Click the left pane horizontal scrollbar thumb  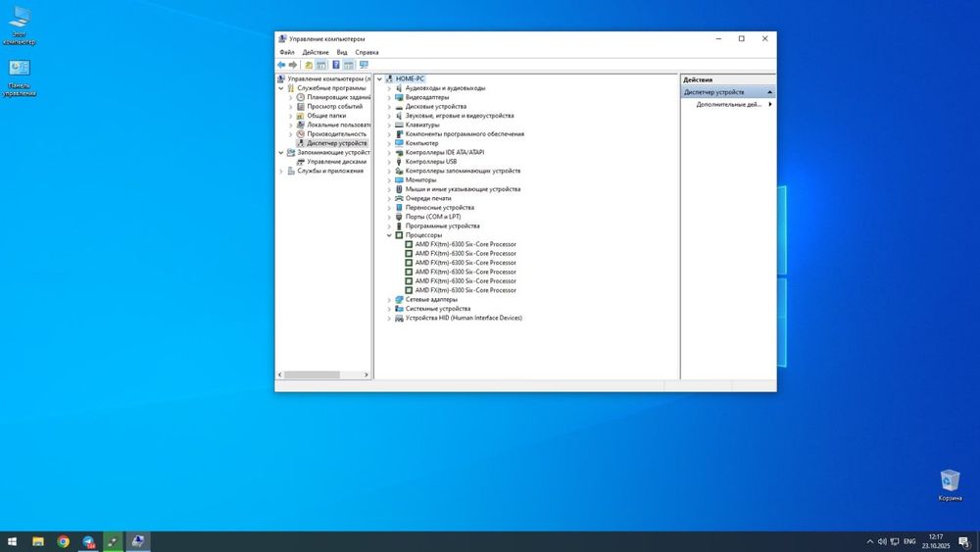(x=312, y=375)
